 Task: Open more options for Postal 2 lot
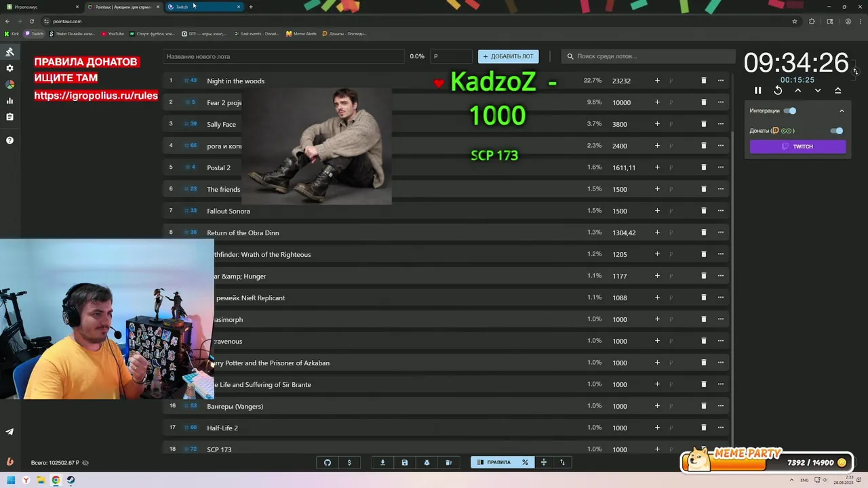pyautogui.click(x=720, y=167)
